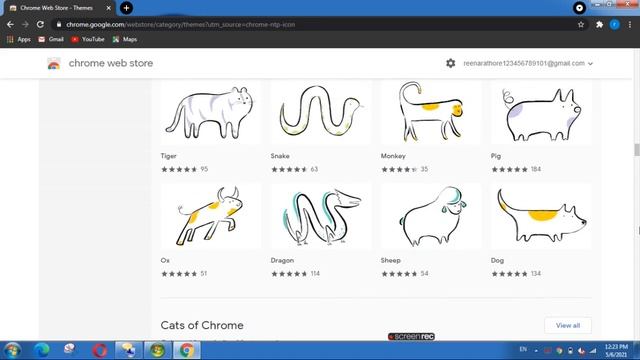Close the Chrome Web Store tab
Image resolution: width=640 pixels, height=360 pixels.
pos(109,8)
